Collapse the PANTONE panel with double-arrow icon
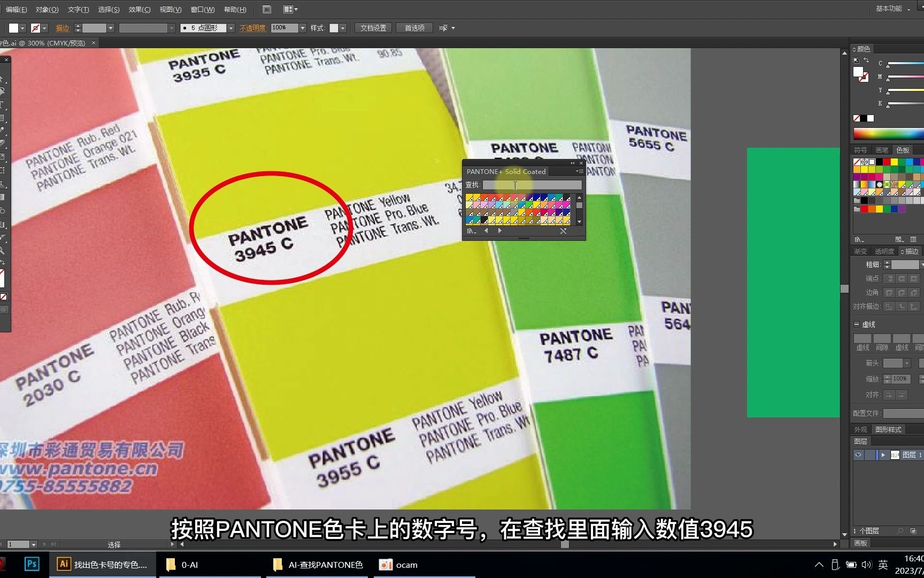924x578 pixels. coord(572,163)
